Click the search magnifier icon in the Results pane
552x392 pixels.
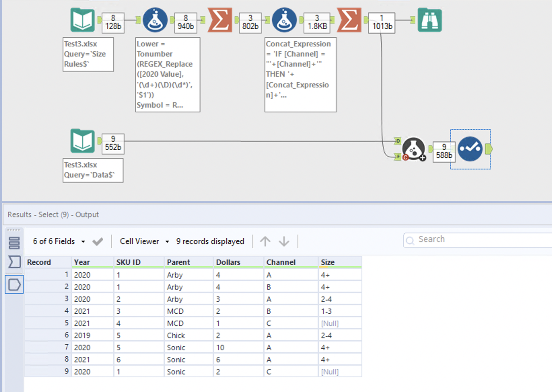tap(410, 240)
